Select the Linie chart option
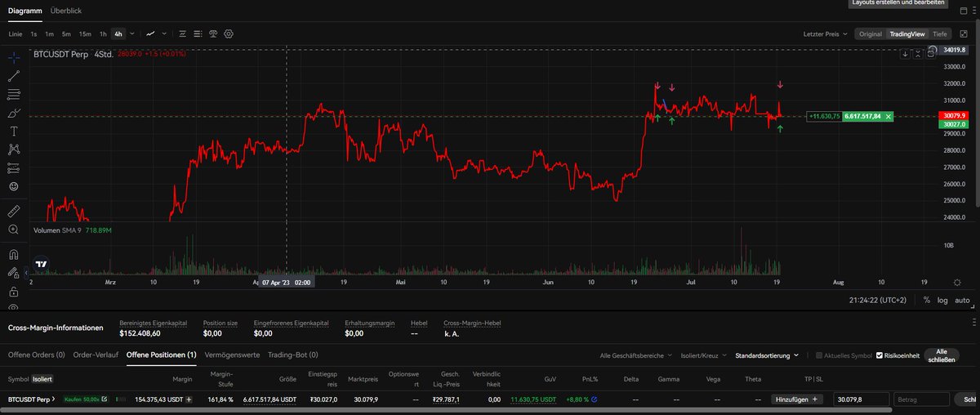The image size is (980, 415). point(16,33)
